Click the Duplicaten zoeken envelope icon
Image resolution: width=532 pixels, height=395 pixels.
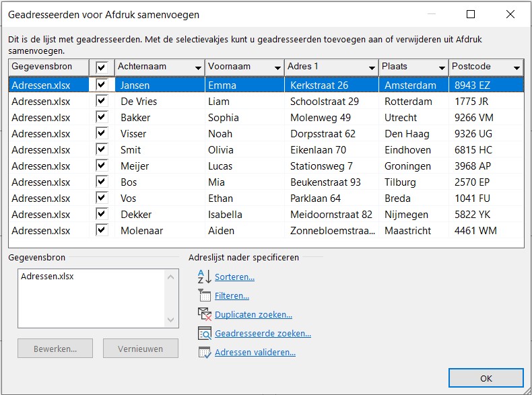205,314
